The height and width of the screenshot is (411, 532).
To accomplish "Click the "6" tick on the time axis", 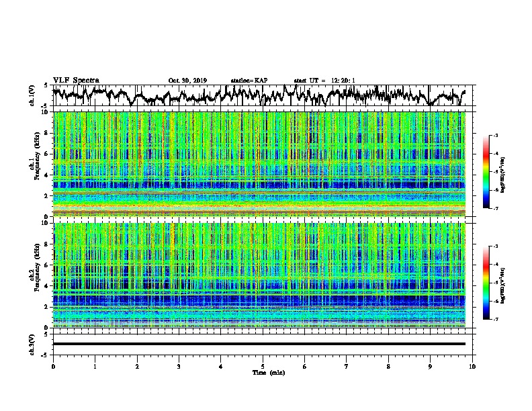I will [x=305, y=367].
